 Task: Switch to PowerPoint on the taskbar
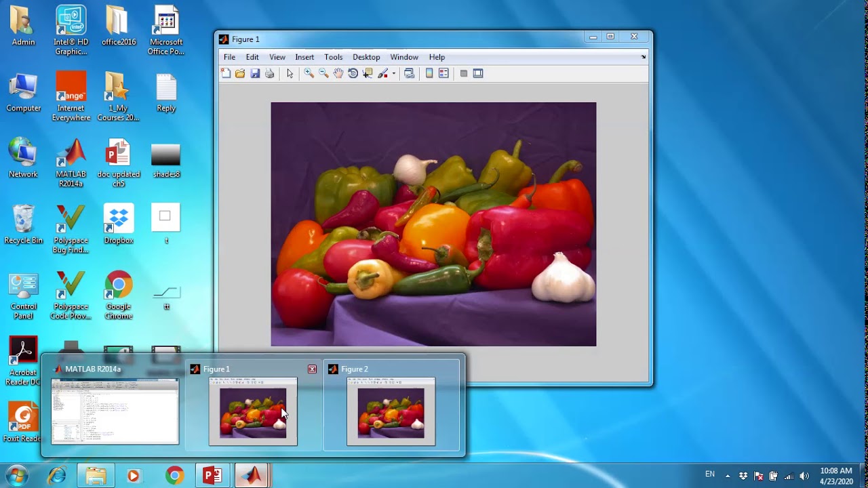(212, 476)
